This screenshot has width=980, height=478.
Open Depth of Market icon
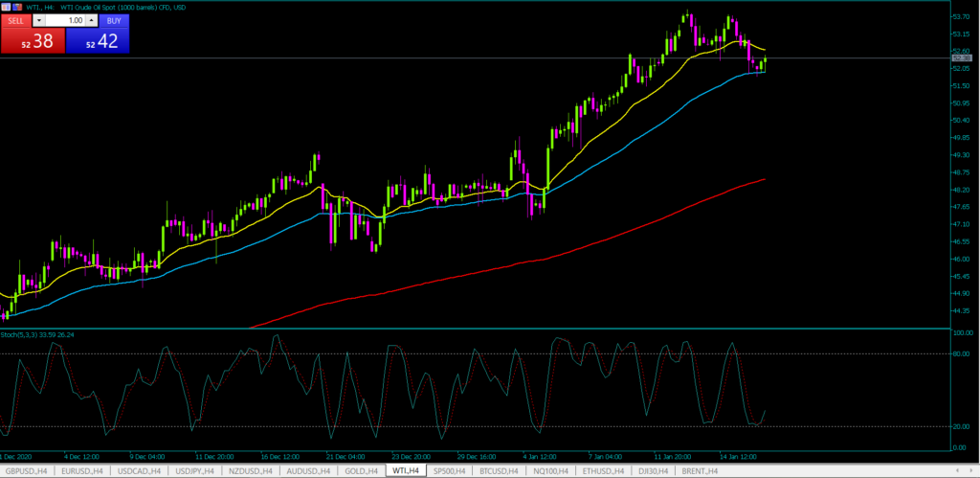click(x=15, y=7)
